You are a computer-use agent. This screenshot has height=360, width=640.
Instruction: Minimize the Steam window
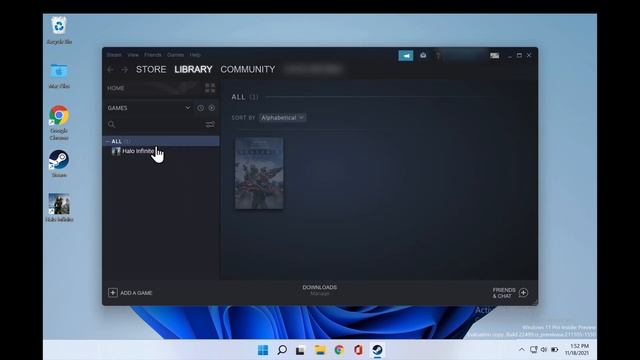[510, 56]
